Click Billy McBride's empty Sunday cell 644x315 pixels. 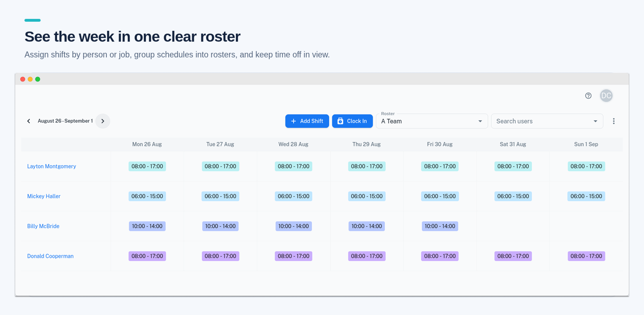click(586, 226)
